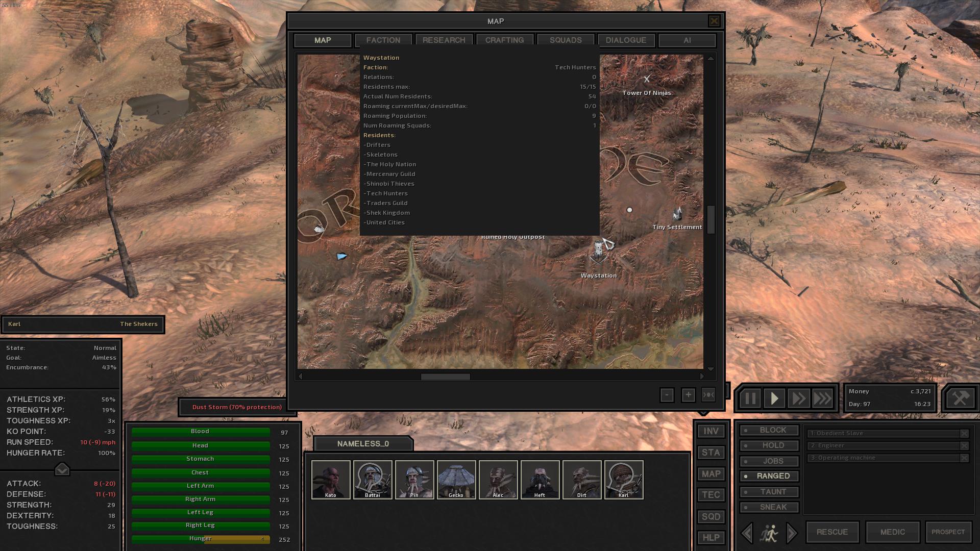Toggle HOLD position mode
Viewport: 980px width, 551px height.
(769, 445)
